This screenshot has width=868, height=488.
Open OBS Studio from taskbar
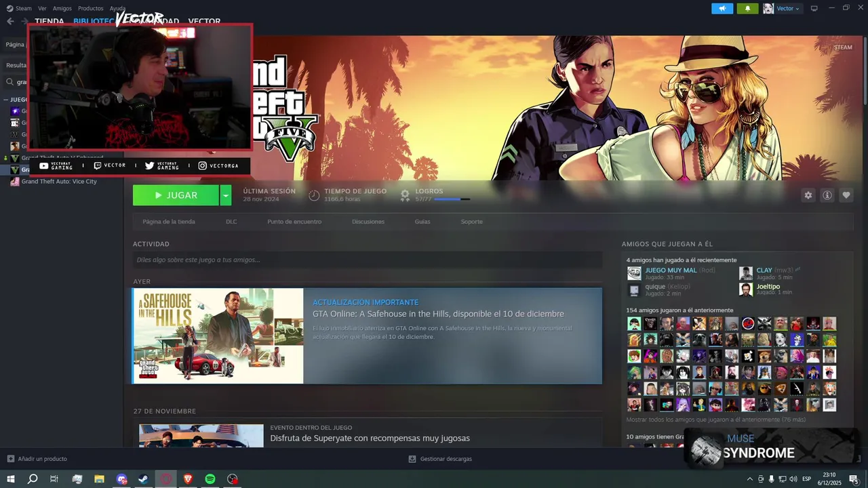pyautogui.click(x=233, y=479)
